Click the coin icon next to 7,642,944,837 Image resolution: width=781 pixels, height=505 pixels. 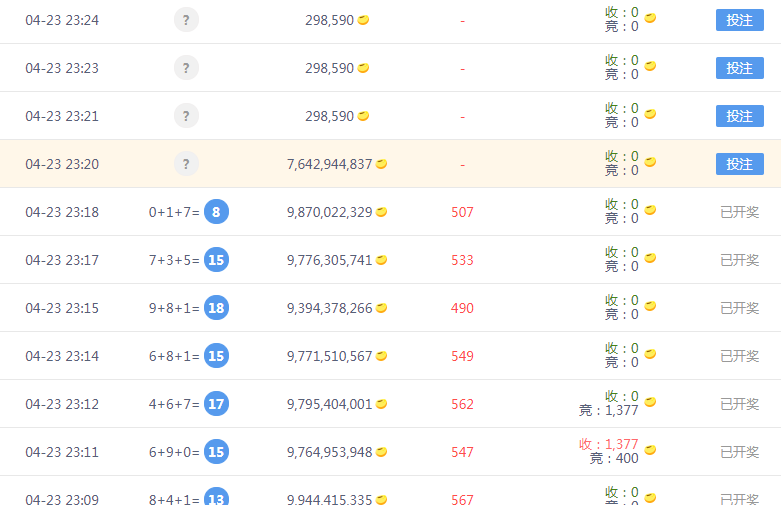point(381,164)
